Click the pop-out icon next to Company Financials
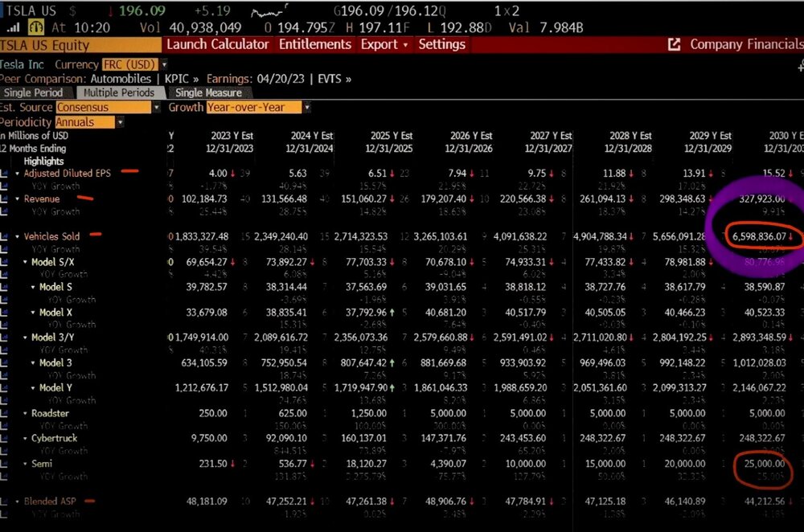The height and width of the screenshot is (532, 804). (675, 44)
